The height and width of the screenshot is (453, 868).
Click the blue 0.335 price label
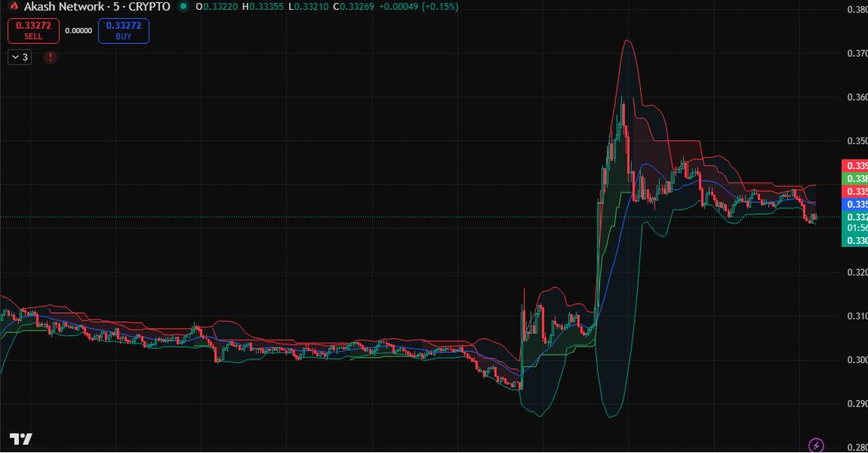click(854, 205)
